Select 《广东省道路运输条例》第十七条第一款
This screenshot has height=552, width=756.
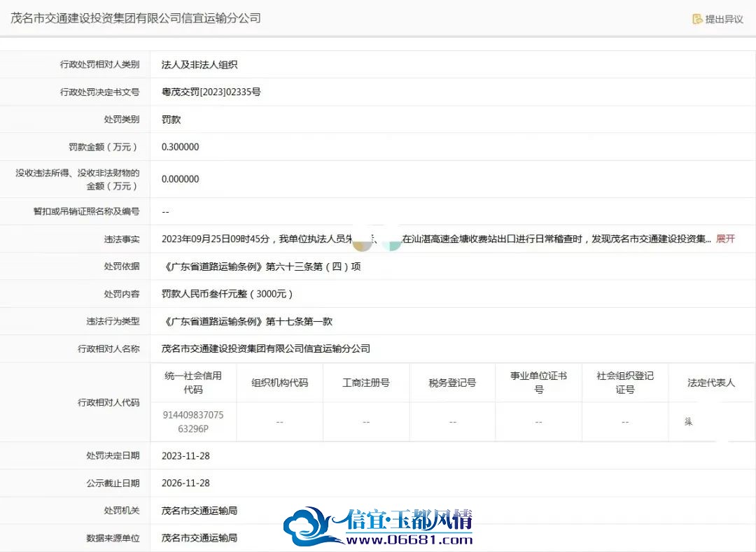point(247,321)
